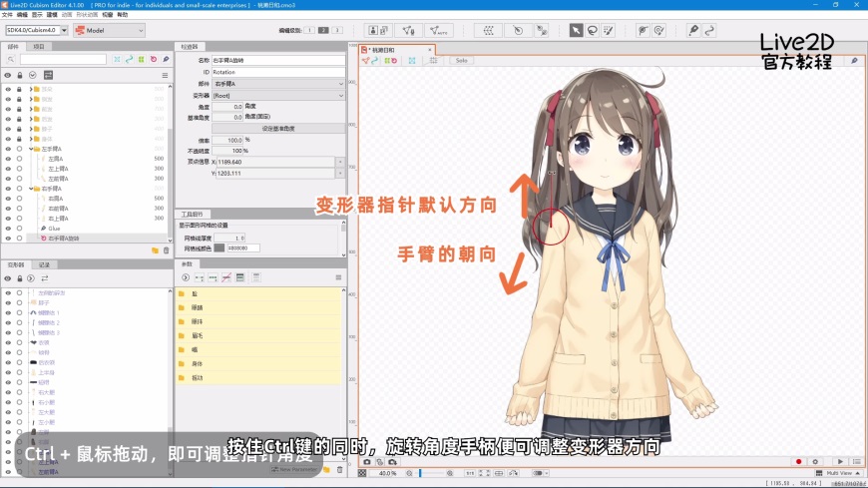Image resolution: width=868 pixels, height=488 pixels.
Task: Click the 名称 name input field
Action: (278, 60)
